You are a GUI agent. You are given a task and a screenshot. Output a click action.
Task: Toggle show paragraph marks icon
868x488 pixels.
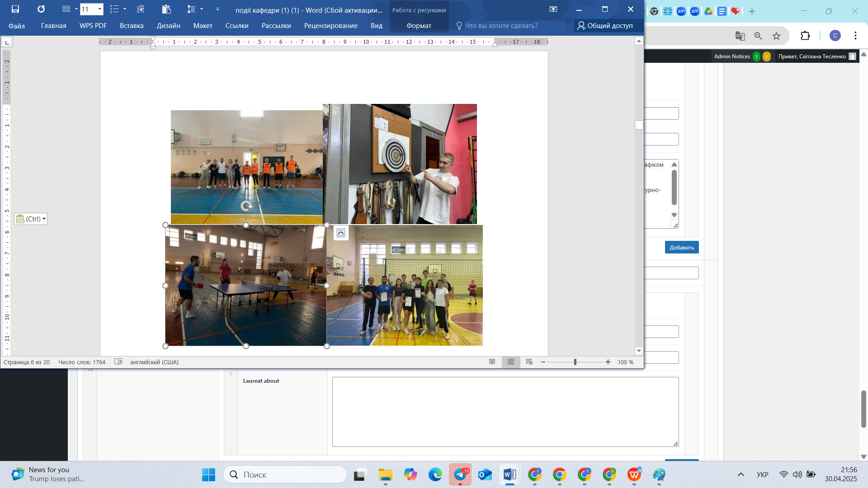tap(141, 9)
